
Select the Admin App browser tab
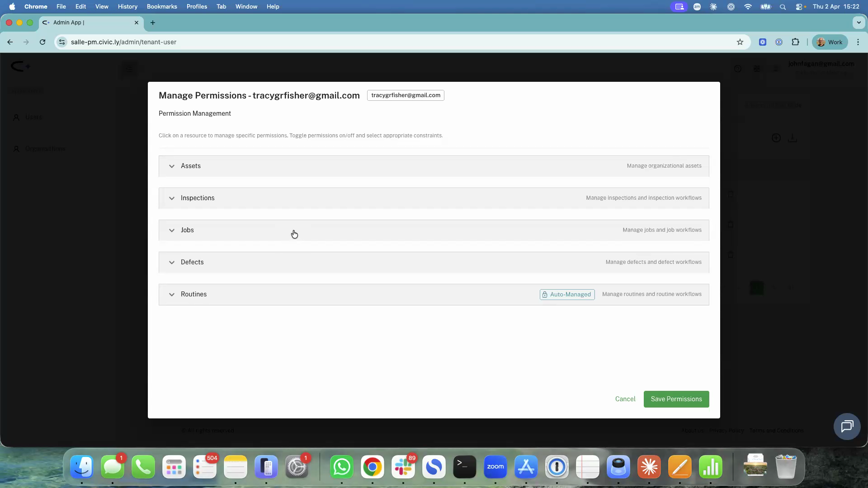tap(81, 23)
